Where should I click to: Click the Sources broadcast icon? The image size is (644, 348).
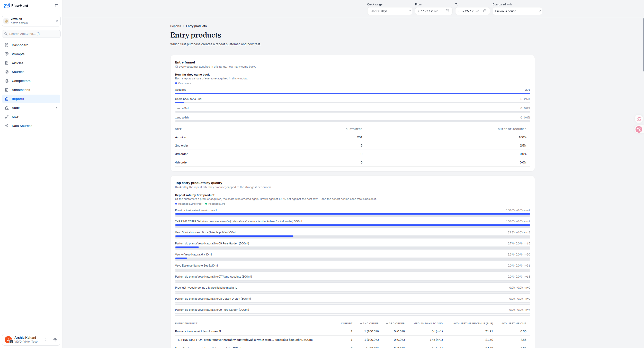(x=7, y=72)
